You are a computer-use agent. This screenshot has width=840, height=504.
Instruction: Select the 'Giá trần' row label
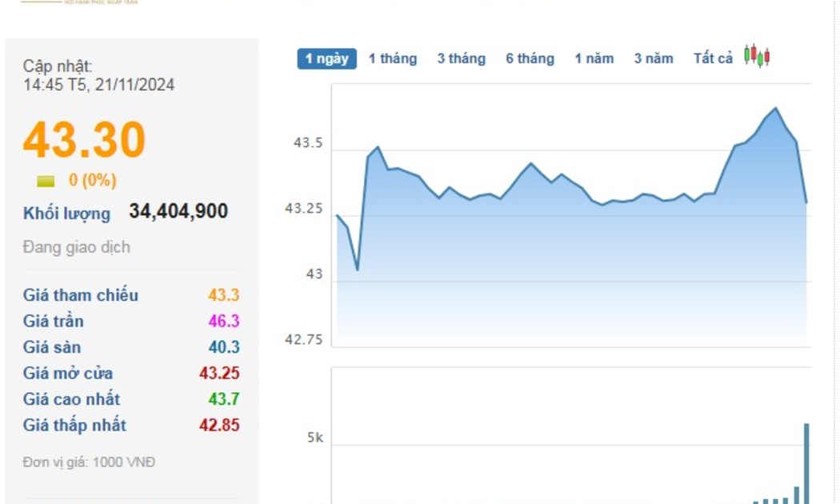point(53,322)
